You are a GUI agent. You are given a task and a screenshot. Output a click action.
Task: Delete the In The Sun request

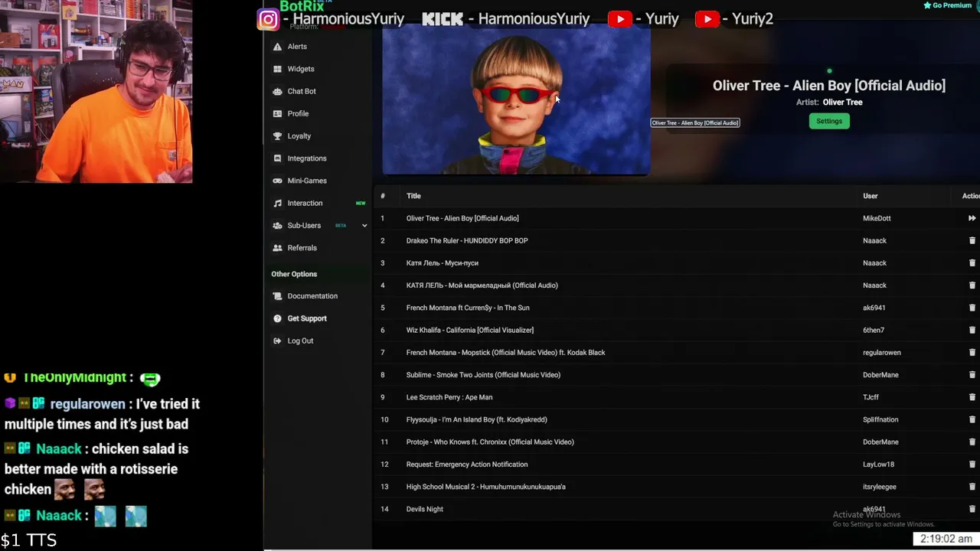pos(972,308)
